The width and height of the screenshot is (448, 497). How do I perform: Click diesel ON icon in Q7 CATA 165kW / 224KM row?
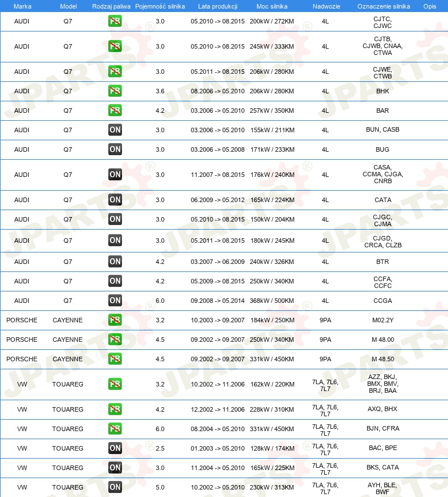115,200
